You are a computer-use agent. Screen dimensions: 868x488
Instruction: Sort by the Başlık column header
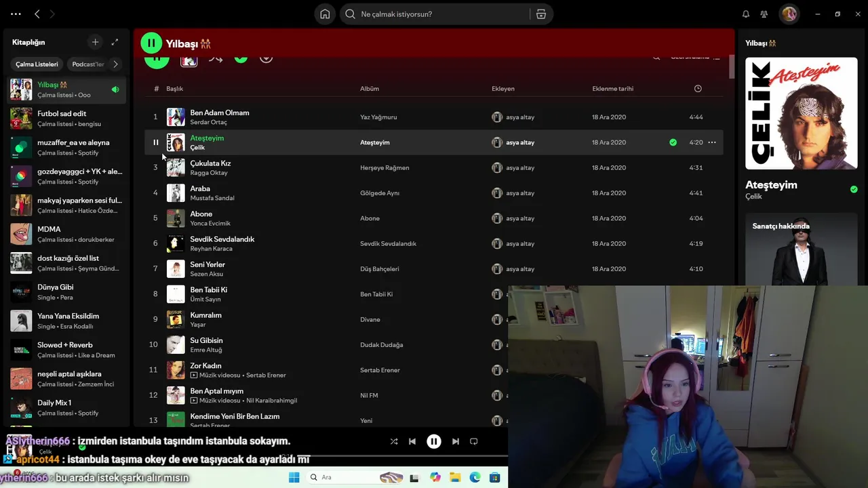[174, 89]
